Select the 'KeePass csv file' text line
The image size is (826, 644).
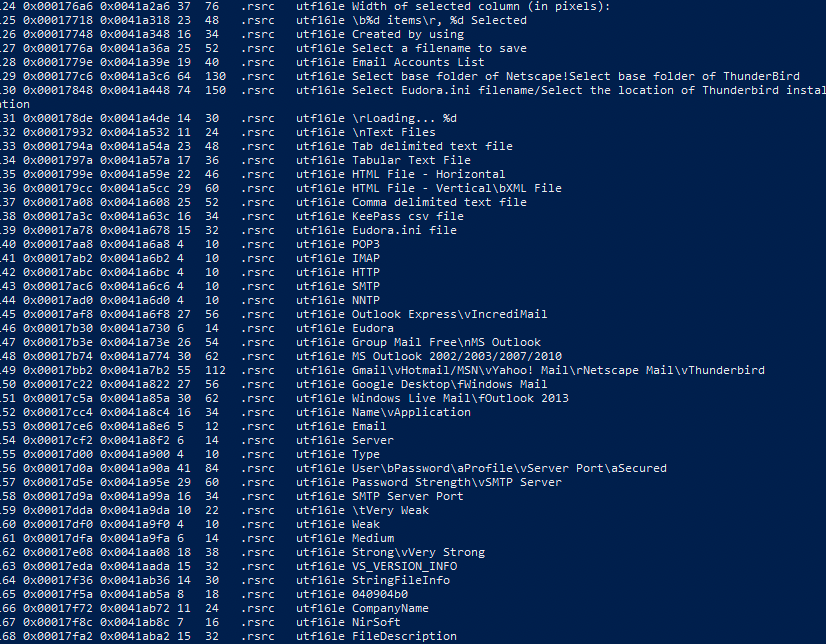tap(408, 216)
